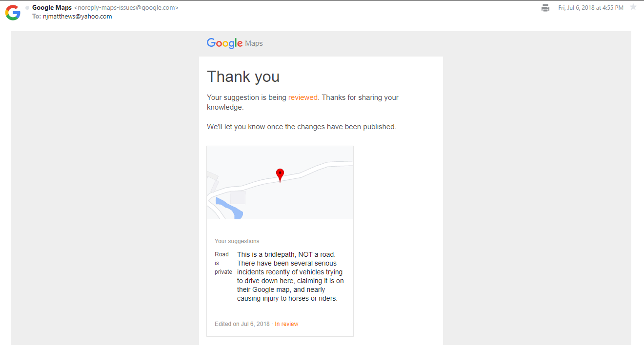644x345 pixels.
Task: Click the sender name 'Google Maps'
Action: pos(52,8)
